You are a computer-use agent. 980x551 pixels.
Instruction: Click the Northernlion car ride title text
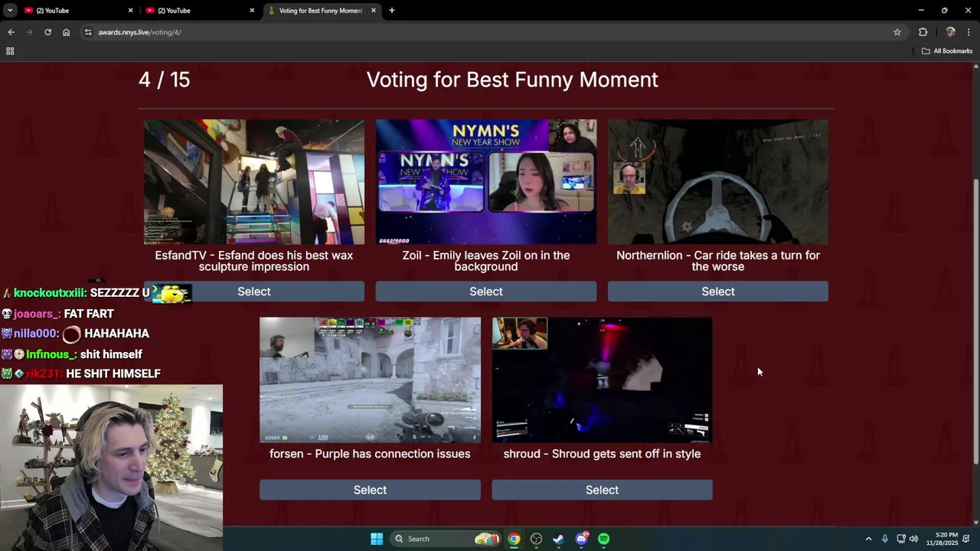718,261
